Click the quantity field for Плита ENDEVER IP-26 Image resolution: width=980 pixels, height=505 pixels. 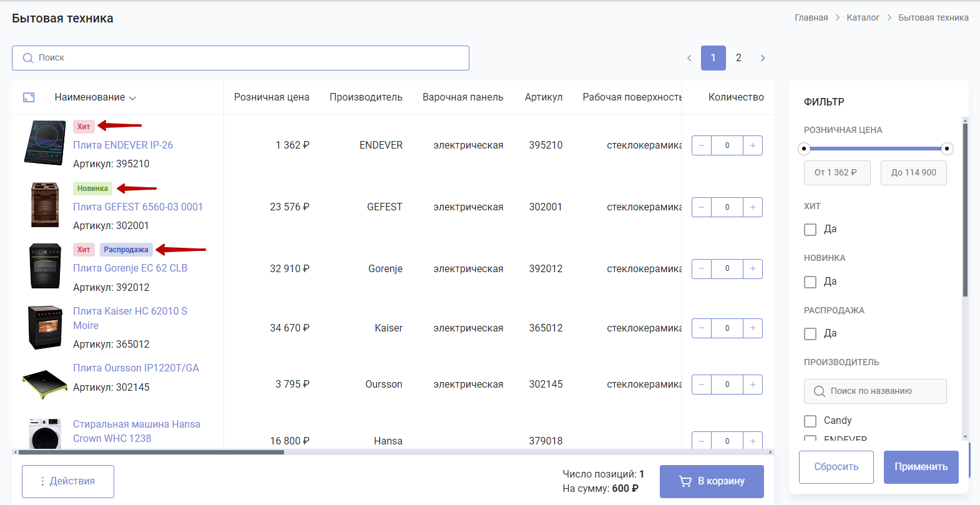coord(727,145)
